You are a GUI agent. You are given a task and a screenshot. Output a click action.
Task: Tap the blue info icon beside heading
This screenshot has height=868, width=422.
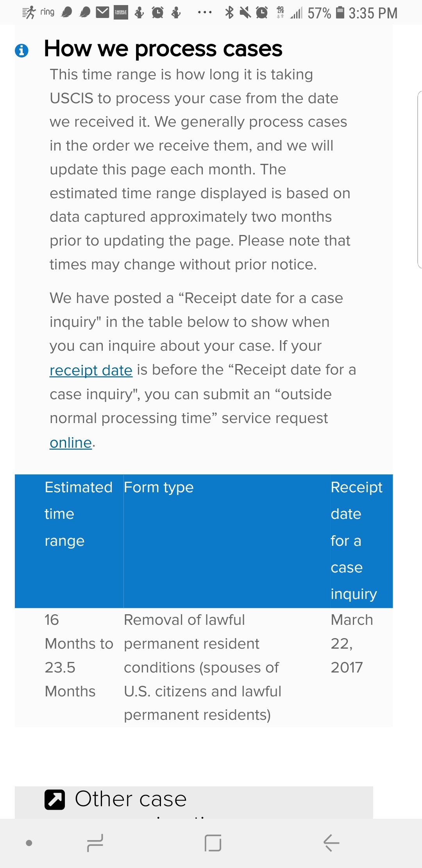[x=21, y=50]
